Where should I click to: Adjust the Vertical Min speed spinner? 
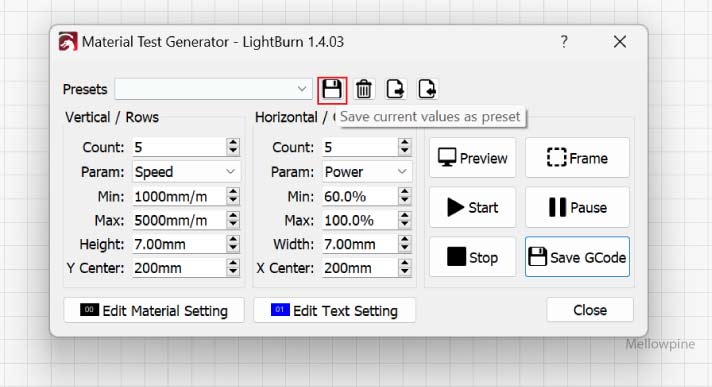click(x=233, y=196)
